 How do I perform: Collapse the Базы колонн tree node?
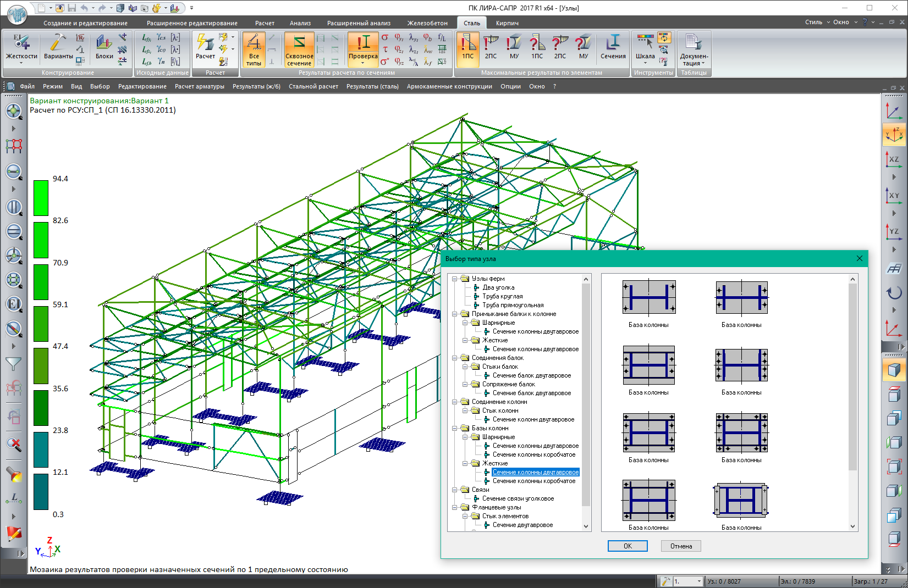[455, 428]
